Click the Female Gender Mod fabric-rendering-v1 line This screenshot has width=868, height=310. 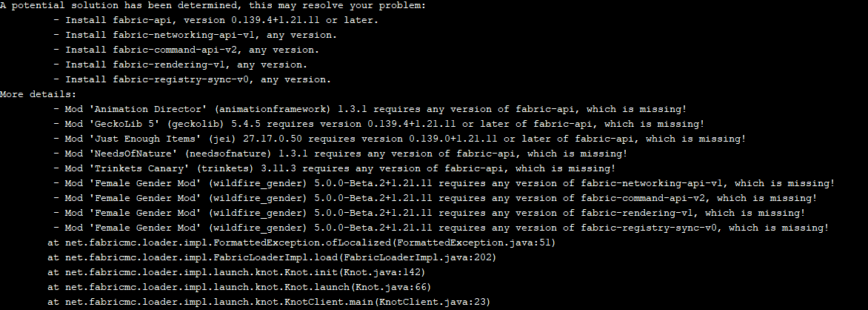coord(430,213)
